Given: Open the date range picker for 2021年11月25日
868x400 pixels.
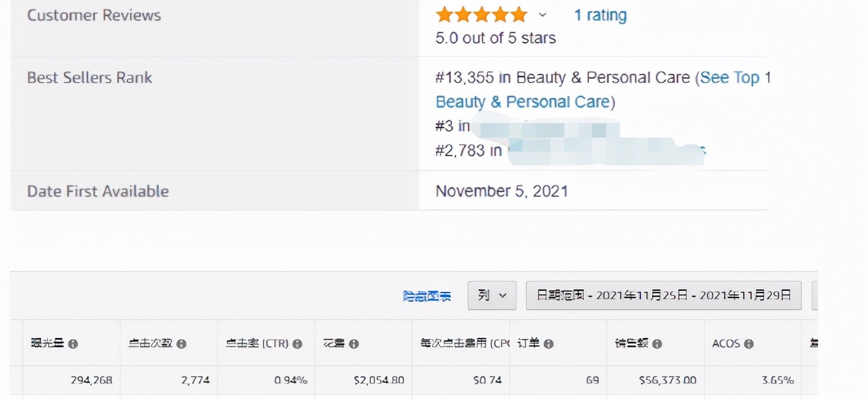Looking at the screenshot, I should click(663, 296).
